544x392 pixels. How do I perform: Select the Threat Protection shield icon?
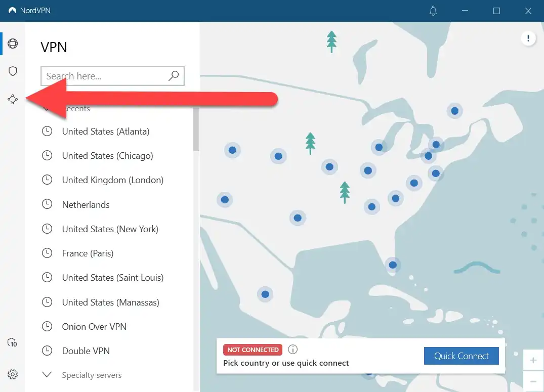click(13, 71)
